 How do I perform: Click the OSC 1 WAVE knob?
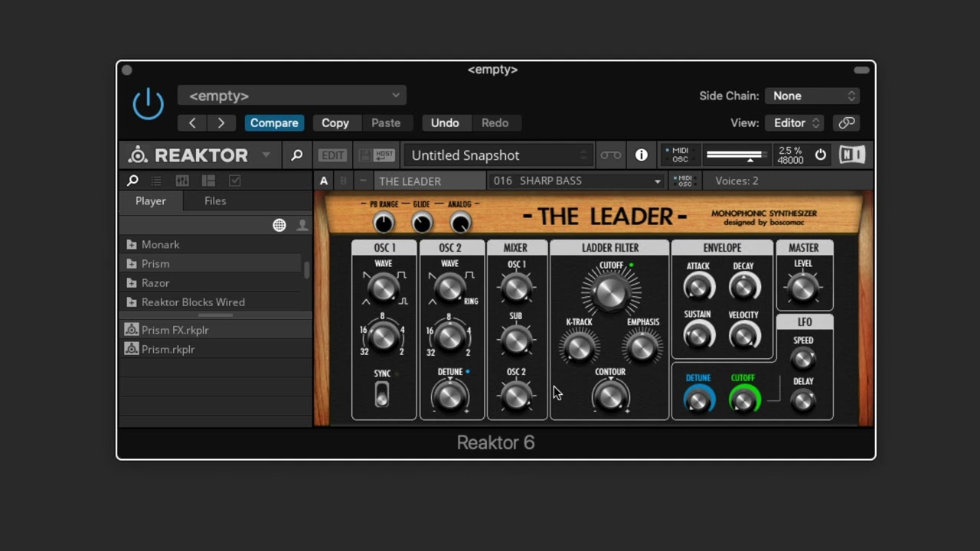[x=384, y=289]
